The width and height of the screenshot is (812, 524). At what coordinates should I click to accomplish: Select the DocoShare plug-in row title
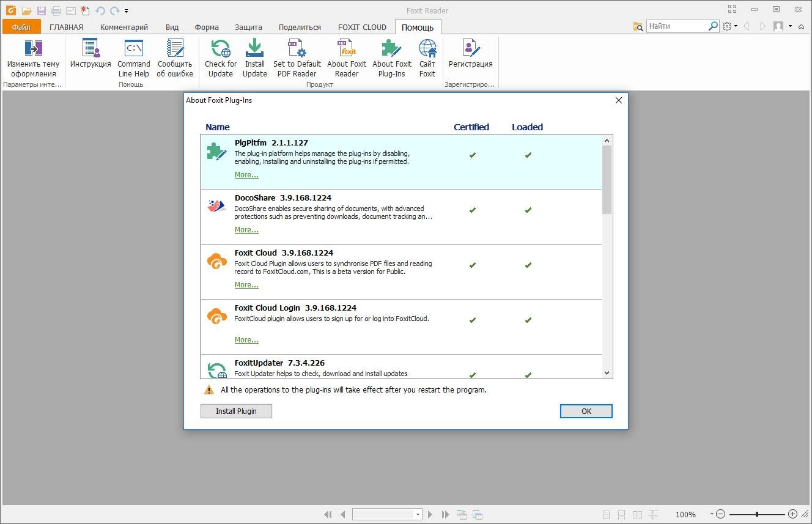pyautogui.click(x=283, y=197)
